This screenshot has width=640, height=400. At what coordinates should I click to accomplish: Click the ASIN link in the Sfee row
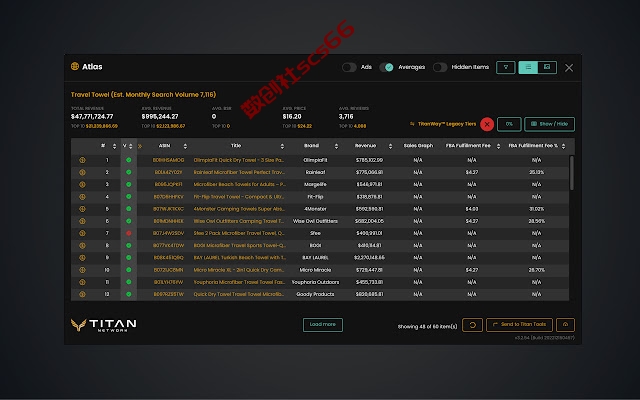pyautogui.click(x=168, y=233)
